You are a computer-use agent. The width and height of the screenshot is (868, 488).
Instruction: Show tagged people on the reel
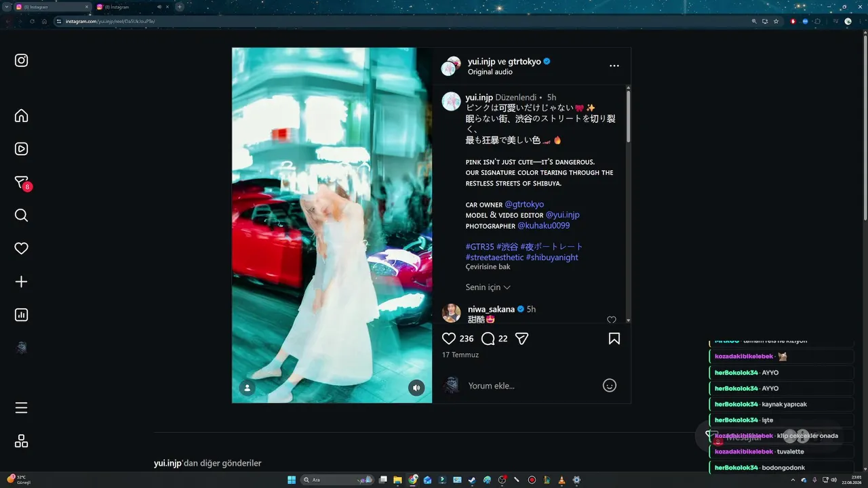(x=248, y=388)
